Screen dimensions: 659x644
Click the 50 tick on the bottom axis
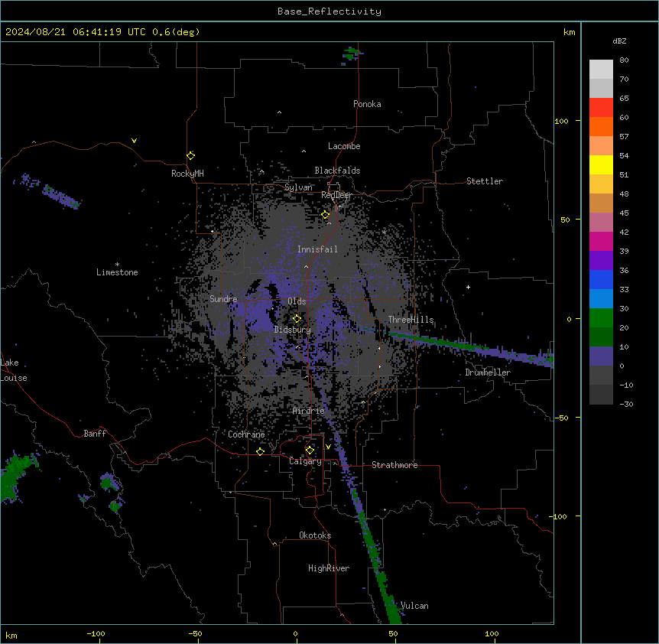(393, 634)
